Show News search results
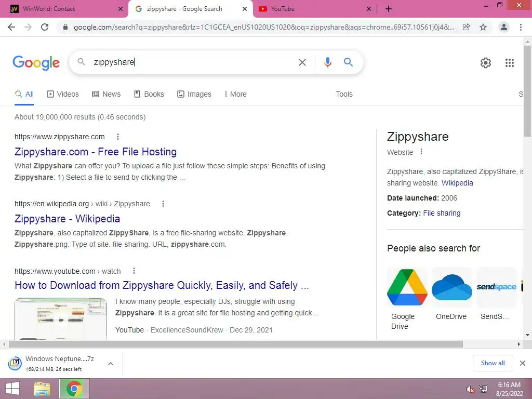Viewport: 532px width, 399px height. point(106,94)
